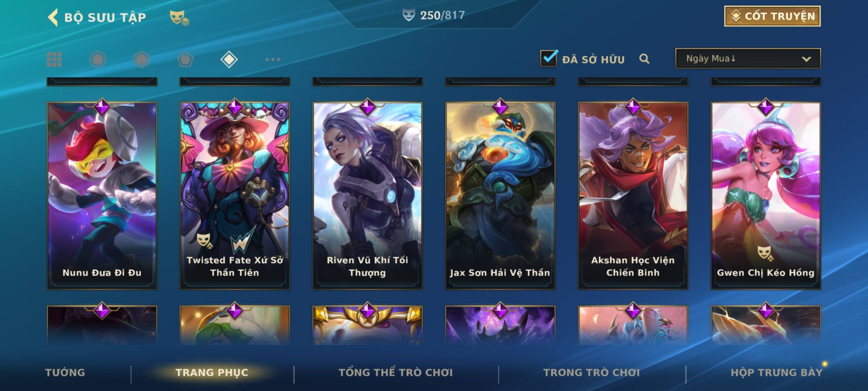Select the first circular rarity filter icon
This screenshot has height=391, width=868.
(x=98, y=59)
